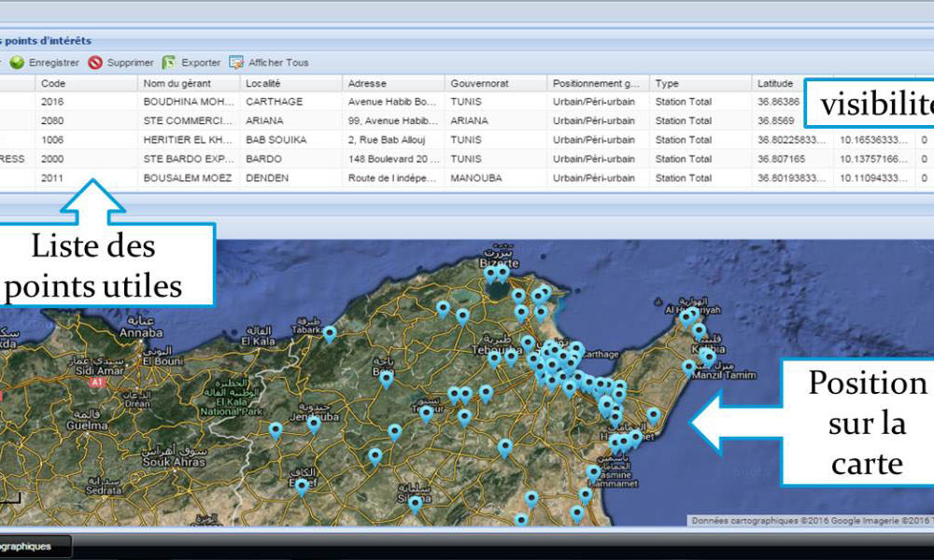The height and width of the screenshot is (560, 934).
Task: Click the green Enregistrer save icon
Action: coord(17,63)
